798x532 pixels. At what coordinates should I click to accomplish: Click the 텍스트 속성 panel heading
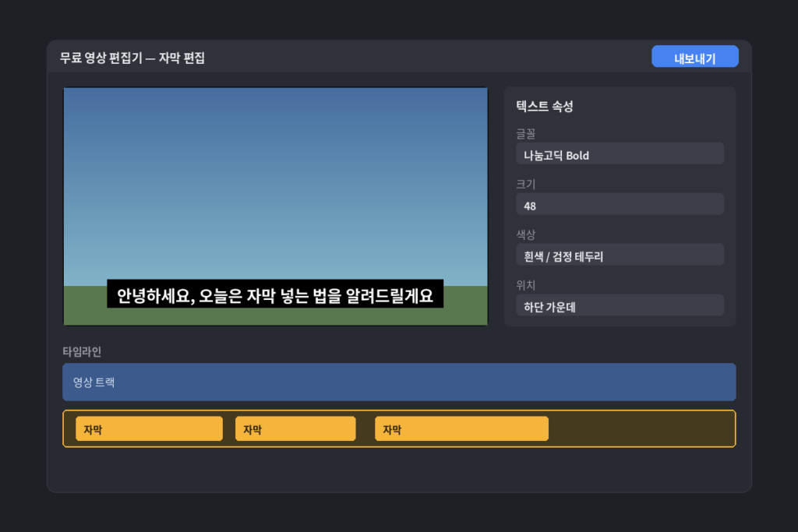coord(545,106)
